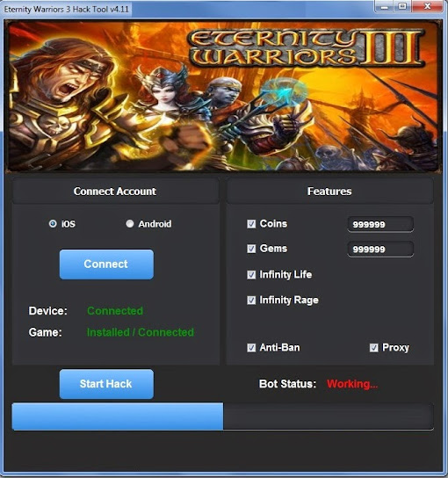
Task: Click the blue Connect button
Action: point(106,264)
